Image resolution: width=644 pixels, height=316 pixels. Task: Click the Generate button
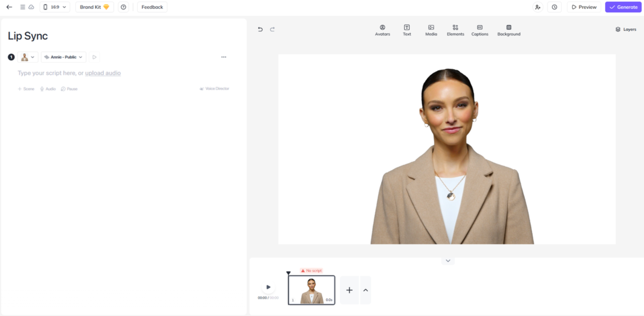click(x=623, y=7)
